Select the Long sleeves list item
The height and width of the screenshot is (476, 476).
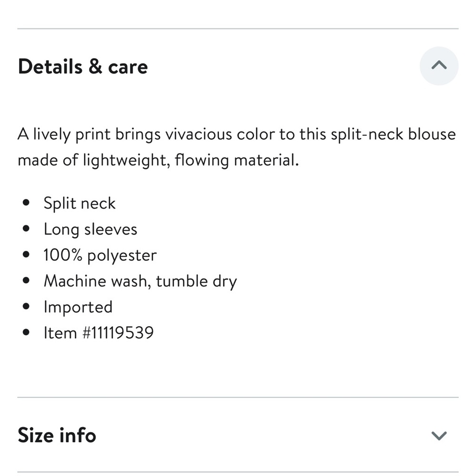90,229
